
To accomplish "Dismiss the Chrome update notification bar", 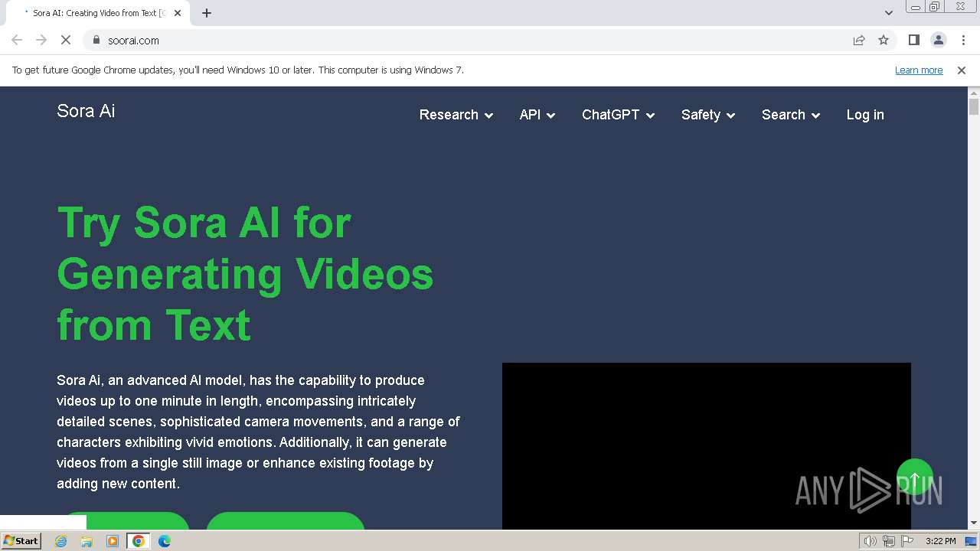I will point(962,70).
